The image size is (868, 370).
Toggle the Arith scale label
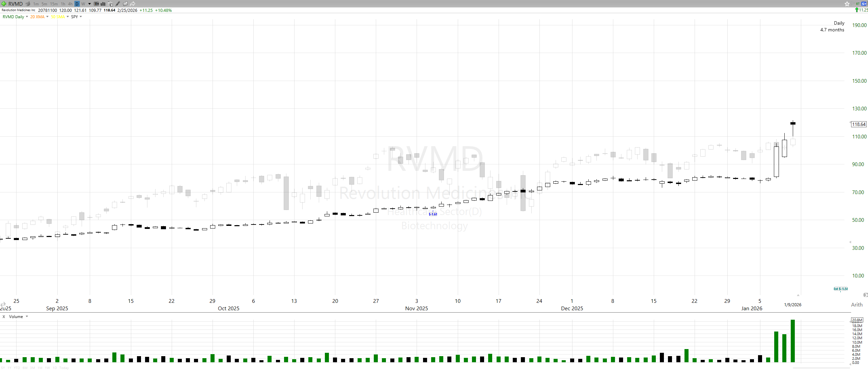[857, 305]
